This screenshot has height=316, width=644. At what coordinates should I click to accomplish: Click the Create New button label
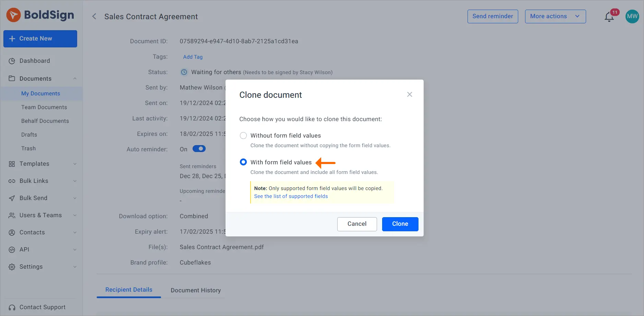(x=36, y=39)
